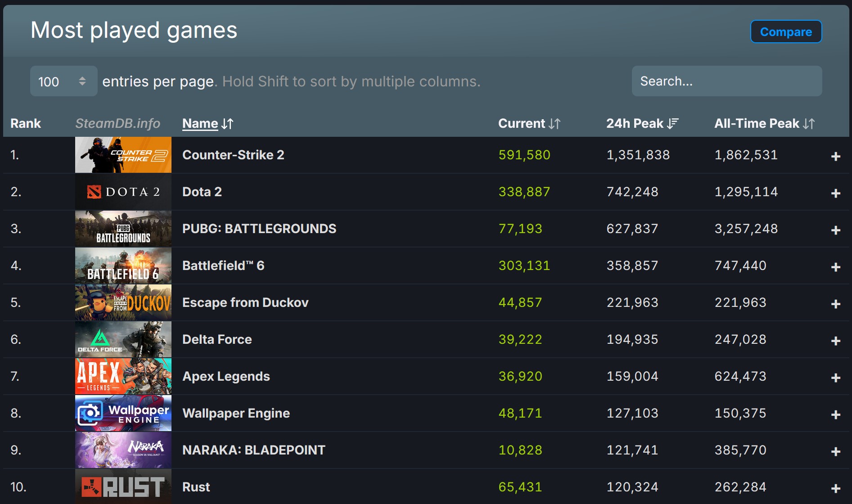
Task: Focus the Search input field
Action: pos(726,81)
